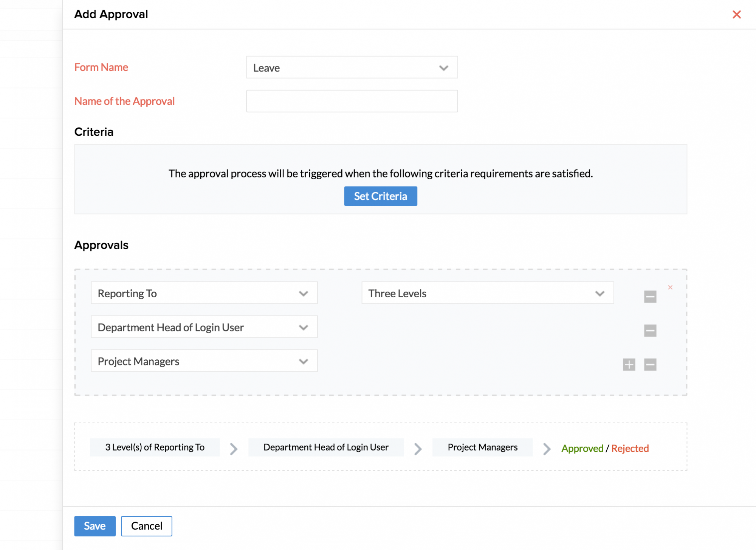Click the Approved status text
This screenshot has height=550, width=756.
click(582, 449)
